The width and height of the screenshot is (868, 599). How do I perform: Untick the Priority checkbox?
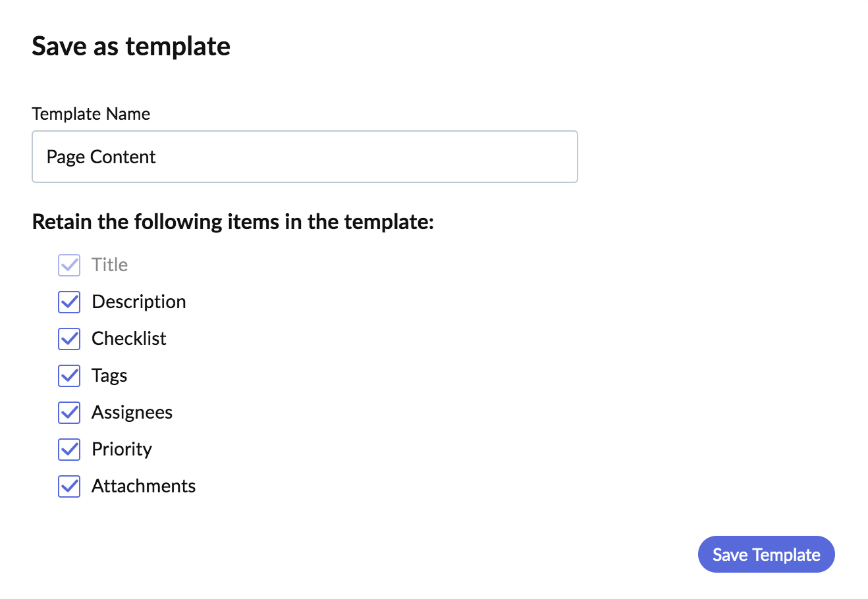tap(69, 450)
